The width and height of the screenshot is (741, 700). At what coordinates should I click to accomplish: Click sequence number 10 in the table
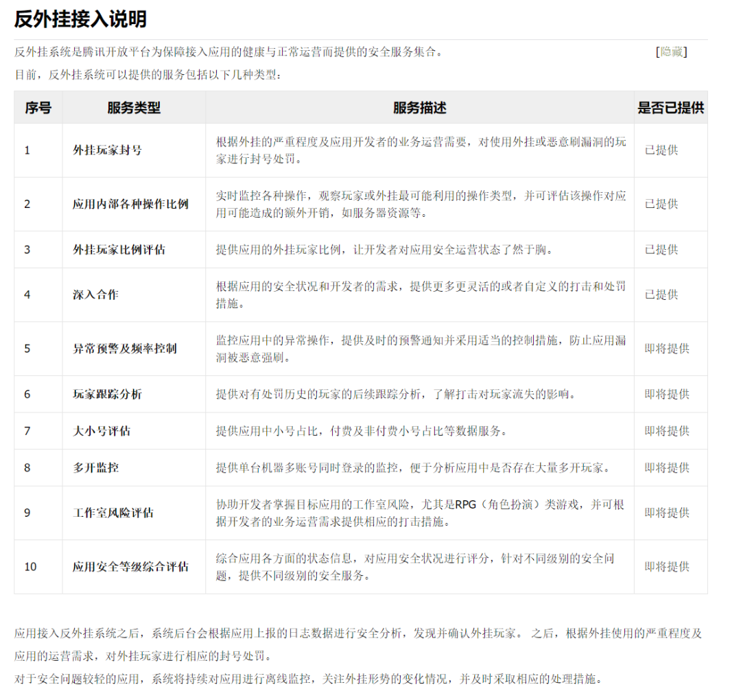click(30, 567)
